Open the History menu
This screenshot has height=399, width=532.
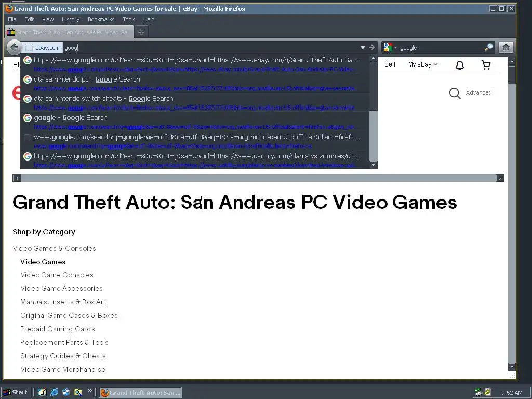(71, 19)
